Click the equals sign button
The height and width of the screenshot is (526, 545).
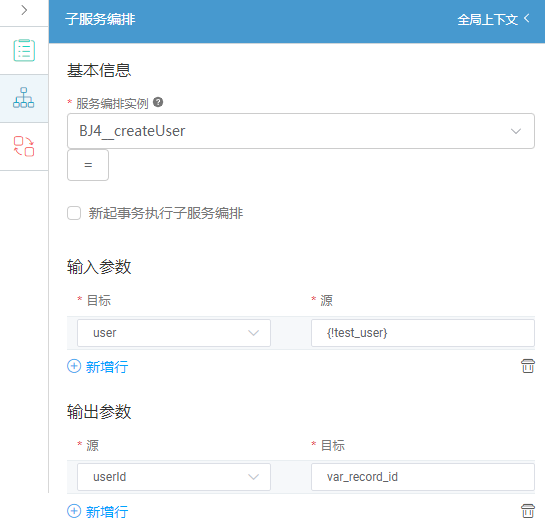point(88,165)
